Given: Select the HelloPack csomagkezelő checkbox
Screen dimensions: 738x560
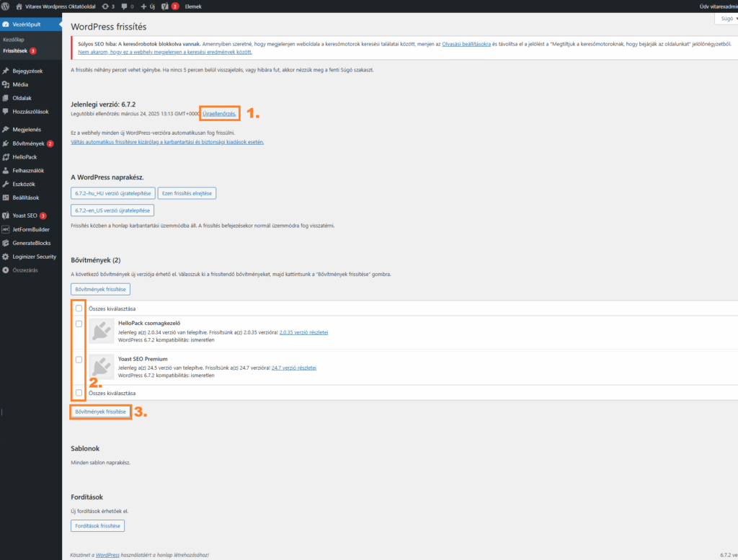Looking at the screenshot, I should point(79,324).
